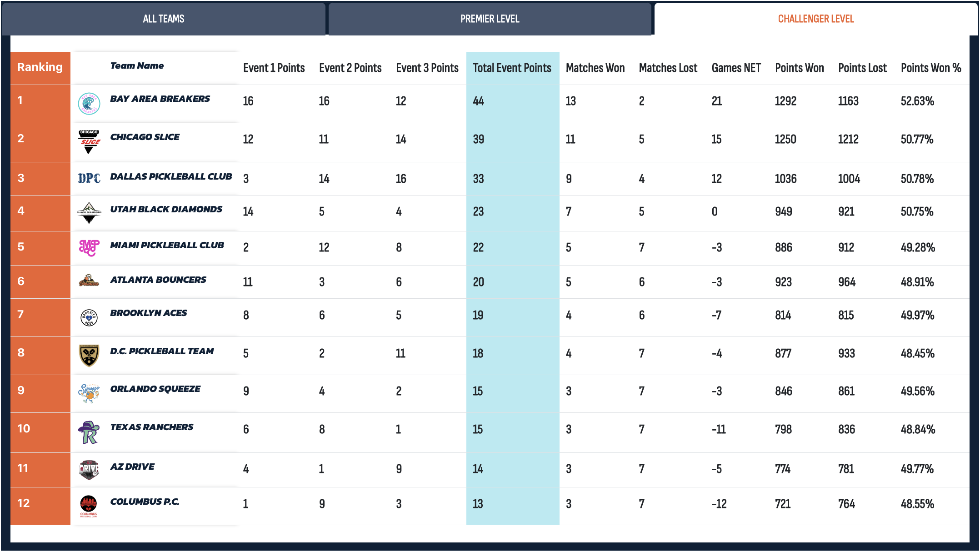The width and height of the screenshot is (980, 552).
Task: Open the ORLANDO SQUEEZE team name
Action: tap(155, 389)
